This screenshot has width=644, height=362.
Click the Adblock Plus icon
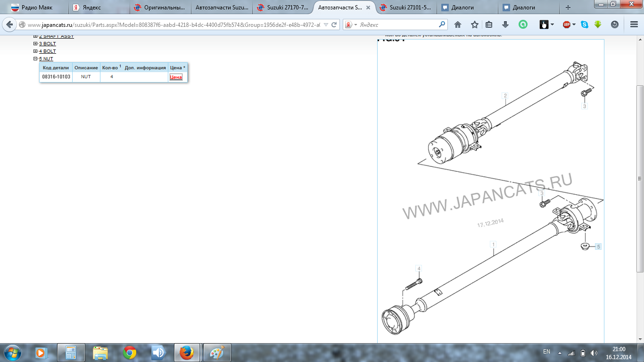(x=567, y=25)
